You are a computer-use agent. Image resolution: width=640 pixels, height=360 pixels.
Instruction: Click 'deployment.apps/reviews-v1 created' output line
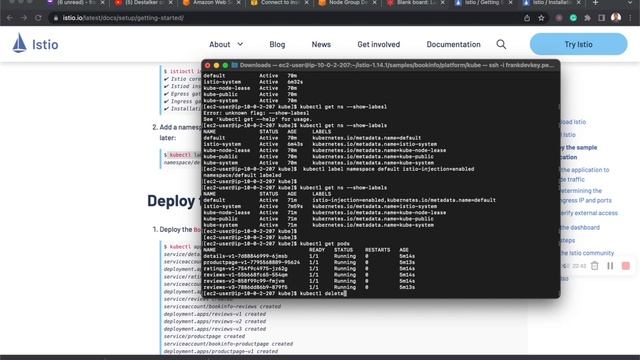click(x=215, y=314)
